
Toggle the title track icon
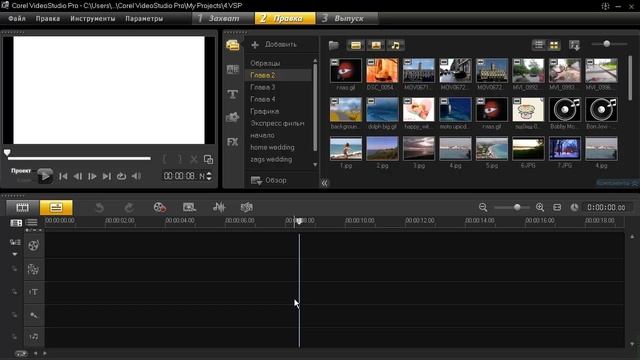pos(33,292)
